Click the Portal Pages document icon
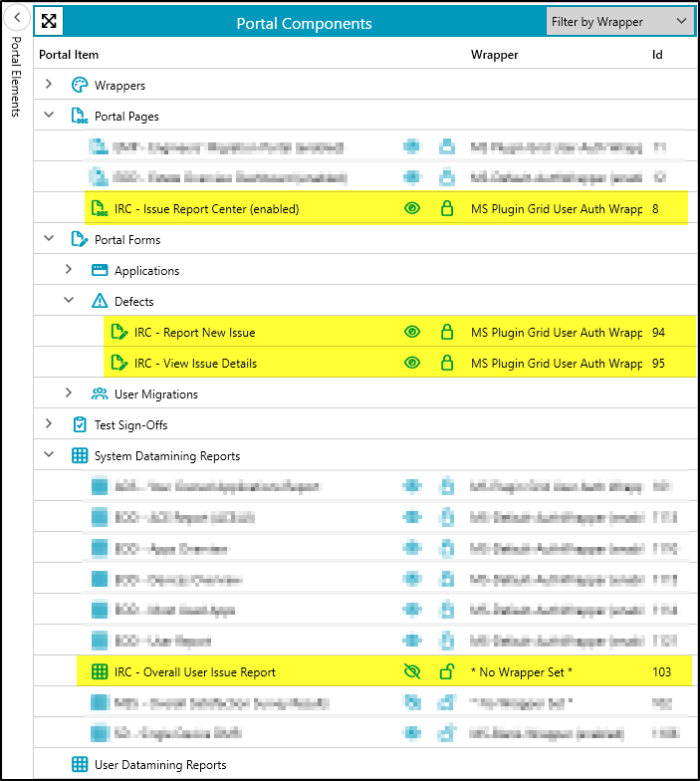 [x=80, y=116]
